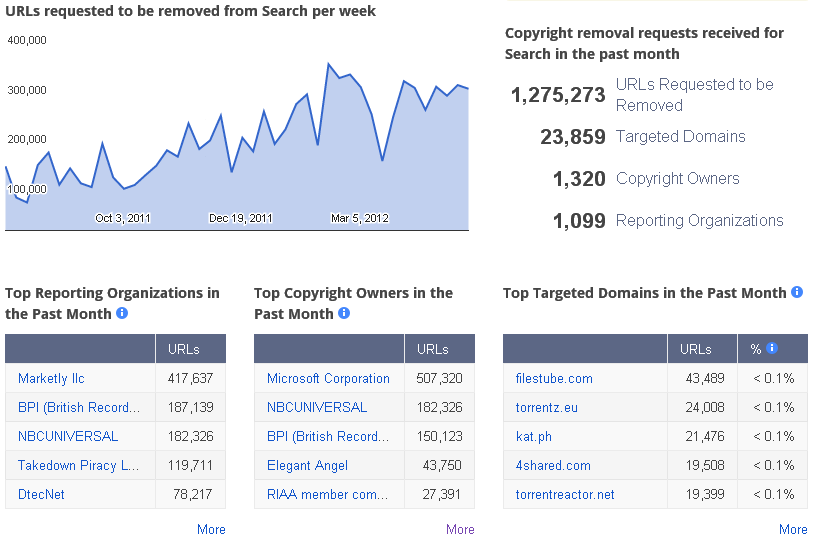Image resolution: width=814 pixels, height=555 pixels.
Task: Click the 43,489 value for filestube.com
Action: pos(705,378)
